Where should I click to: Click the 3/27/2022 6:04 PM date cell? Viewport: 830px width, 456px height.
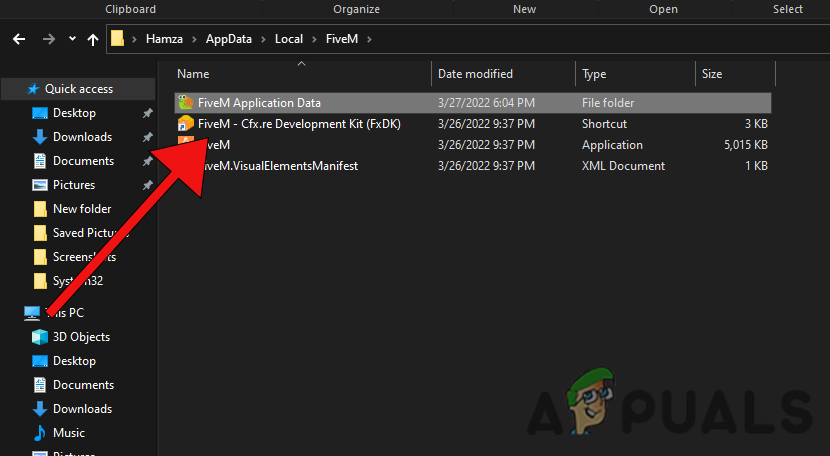[x=486, y=103]
